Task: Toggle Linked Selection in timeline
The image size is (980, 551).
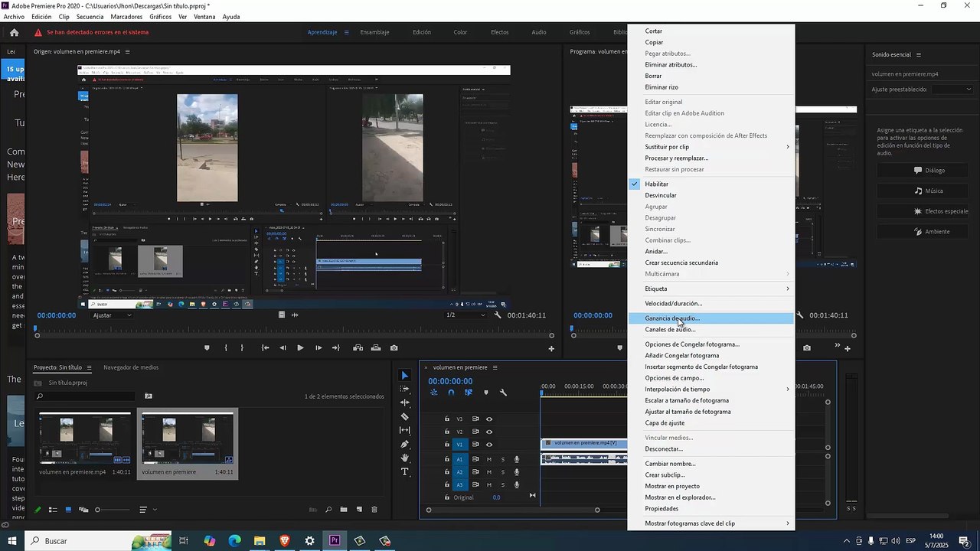Action: [x=469, y=393]
